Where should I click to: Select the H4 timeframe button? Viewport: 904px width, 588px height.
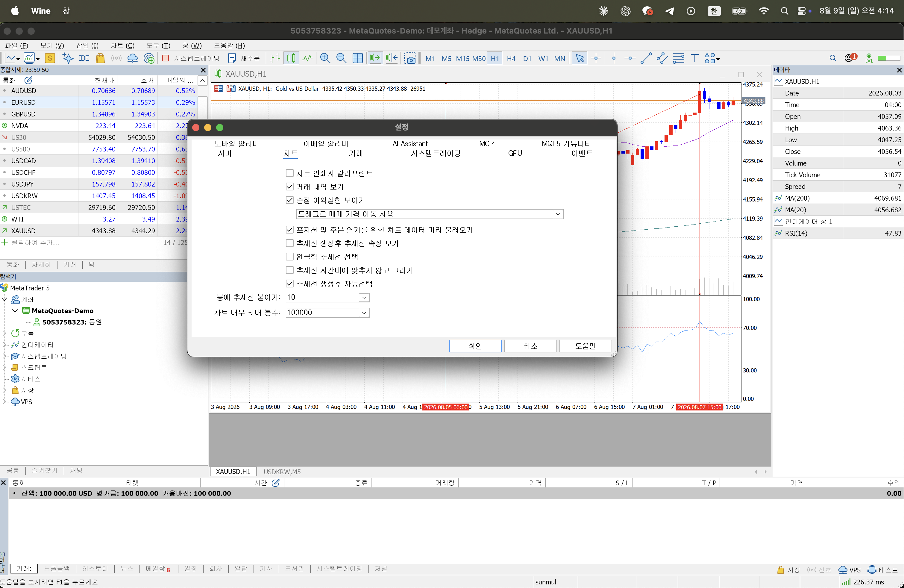click(x=511, y=58)
